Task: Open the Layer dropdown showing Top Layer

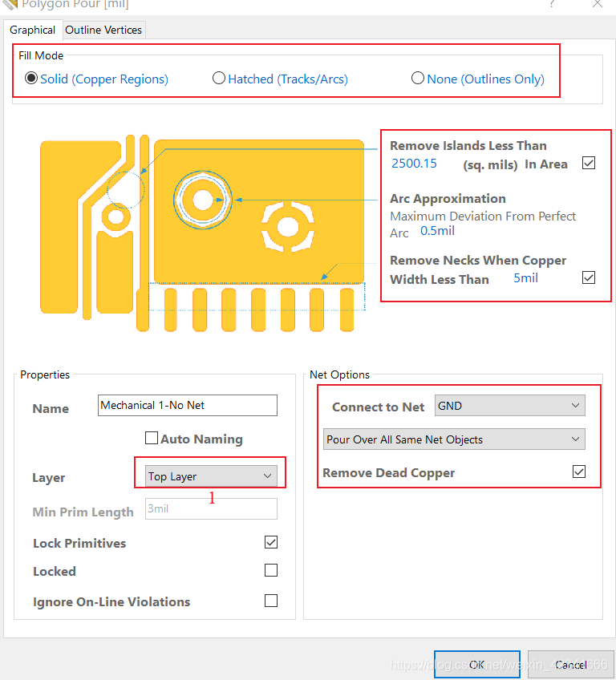Action: pyautogui.click(x=210, y=476)
